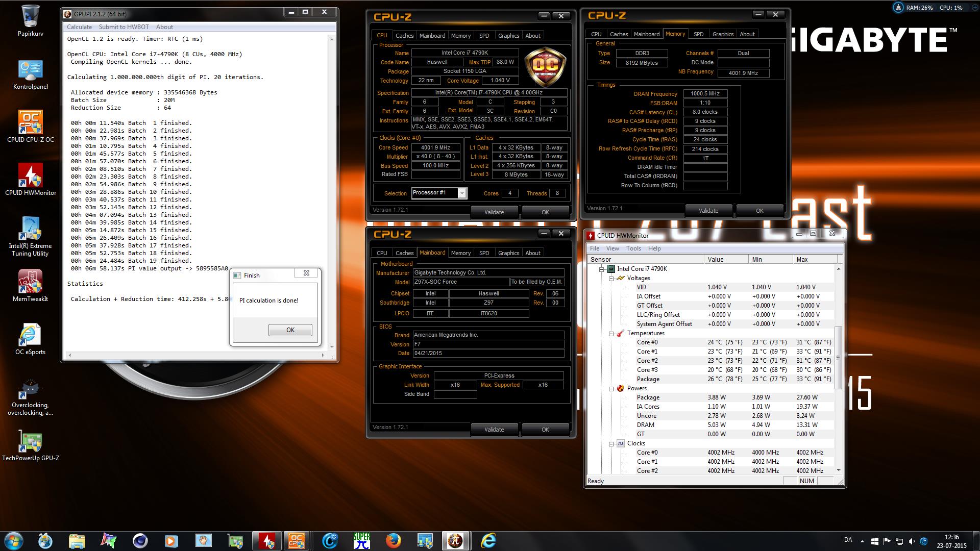Click GPUPI log vertical scrollbar down arrow
Screen dimensions: 980x551
pos(332,347)
